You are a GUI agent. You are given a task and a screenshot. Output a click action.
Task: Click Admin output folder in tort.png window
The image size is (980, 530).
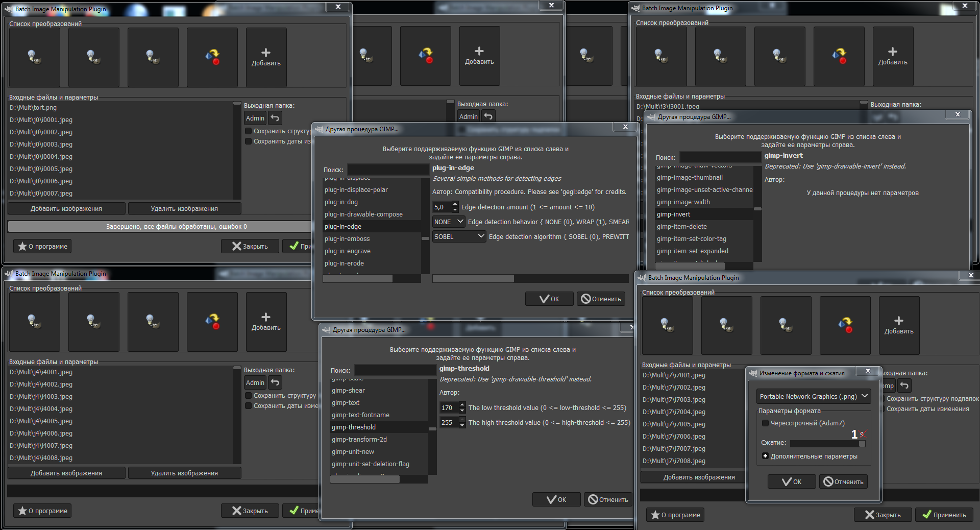[x=255, y=118]
